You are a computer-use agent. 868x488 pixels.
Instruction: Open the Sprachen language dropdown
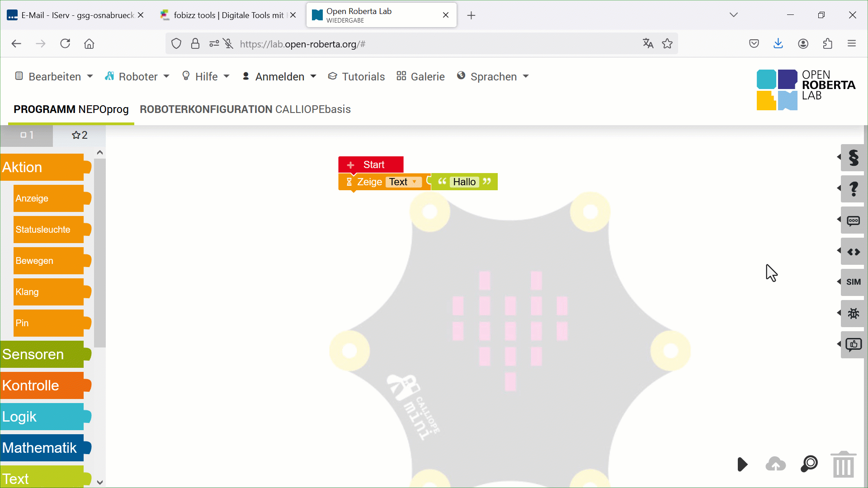click(x=493, y=76)
